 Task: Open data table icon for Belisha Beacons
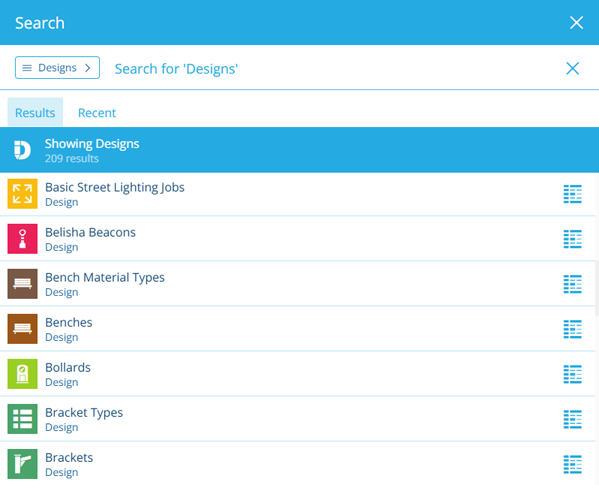tap(572, 239)
